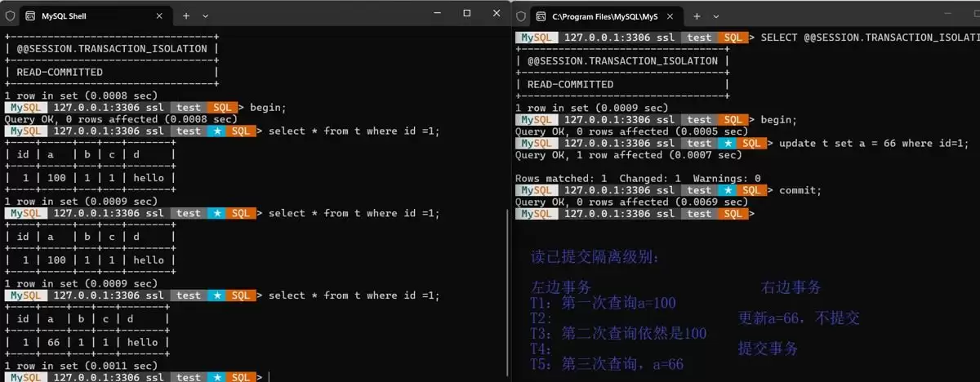
Task: Open tab dropdown chevron in C:\Program Files window
Action: click(x=715, y=16)
